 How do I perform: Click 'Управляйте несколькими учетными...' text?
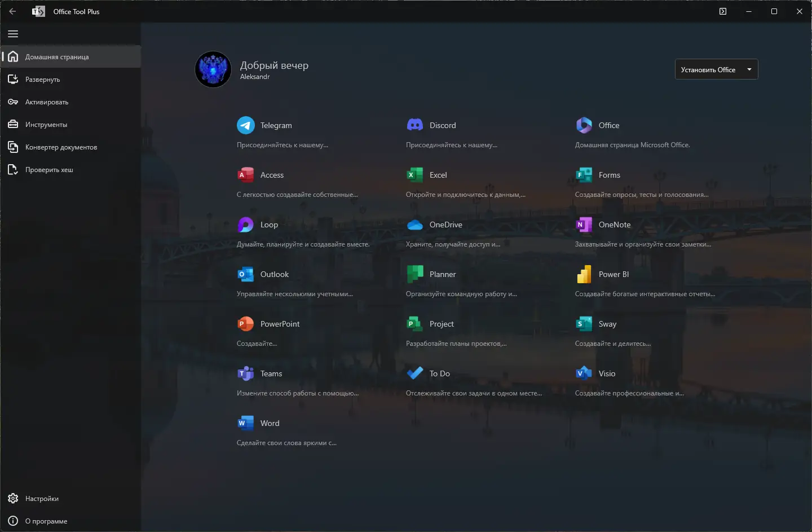[x=295, y=294]
